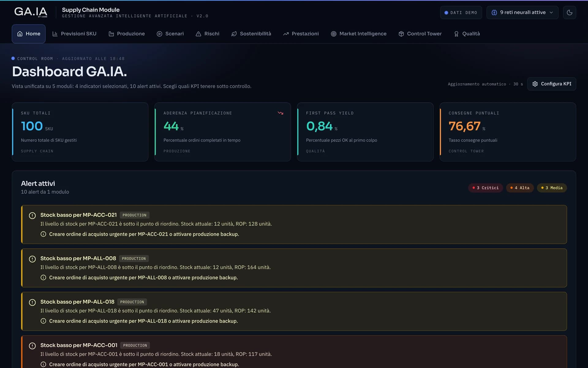Viewport: 588px width, 368px height.
Task: Open the Stock basso per MP-ALL-018 title
Action: 77,302
